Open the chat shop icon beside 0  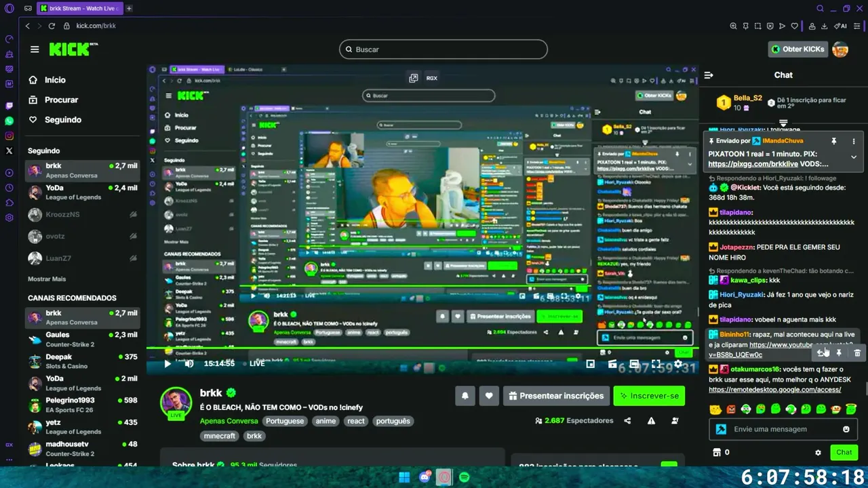[716, 452]
